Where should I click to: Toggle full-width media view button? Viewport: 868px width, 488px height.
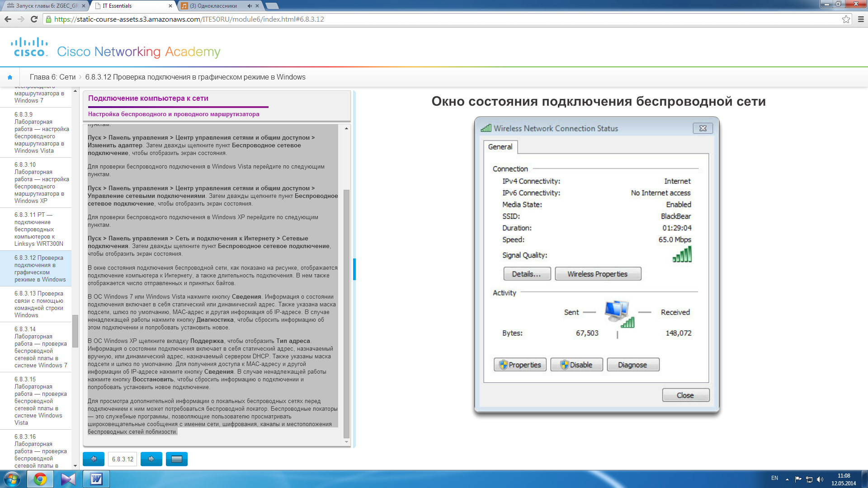(x=177, y=459)
